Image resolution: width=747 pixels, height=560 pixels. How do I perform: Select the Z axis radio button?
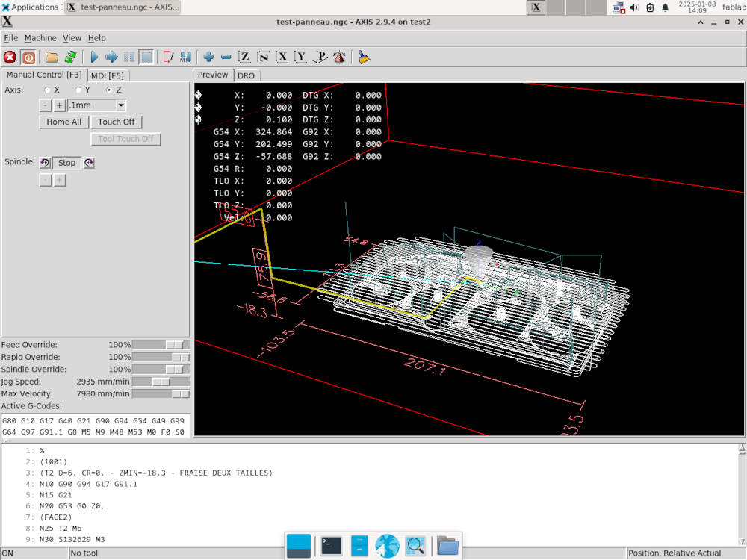pyautogui.click(x=109, y=90)
